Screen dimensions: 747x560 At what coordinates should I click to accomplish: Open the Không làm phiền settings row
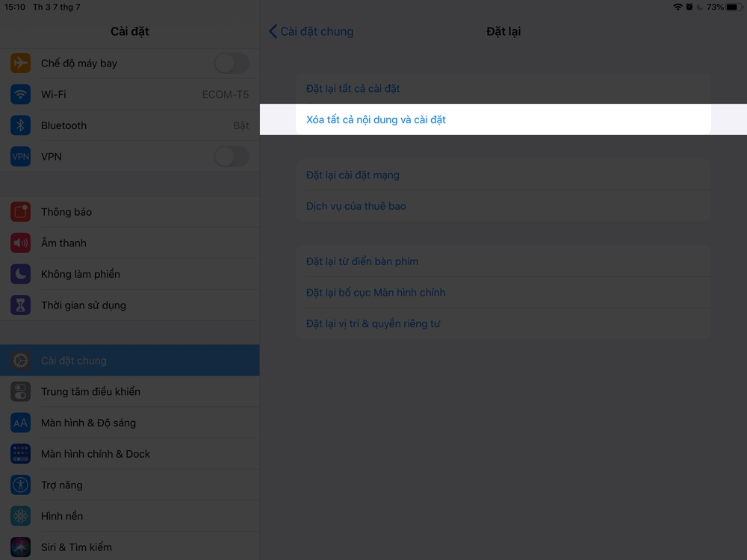(129, 274)
